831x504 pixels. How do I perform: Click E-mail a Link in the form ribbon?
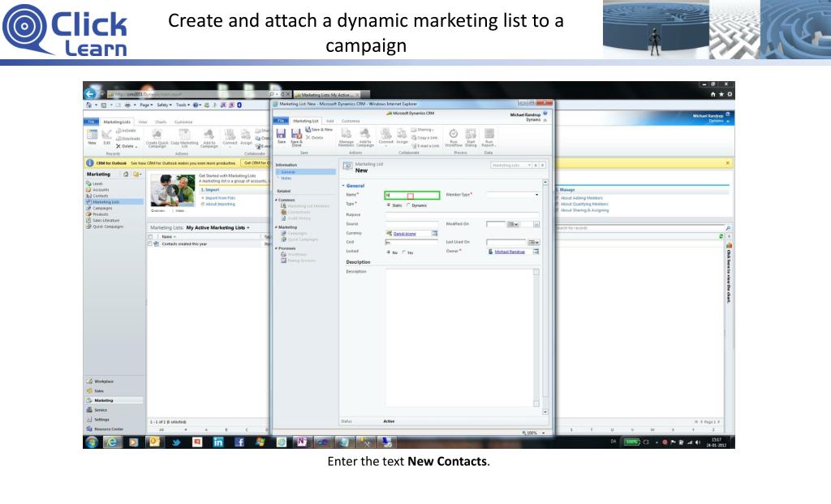tap(425, 146)
